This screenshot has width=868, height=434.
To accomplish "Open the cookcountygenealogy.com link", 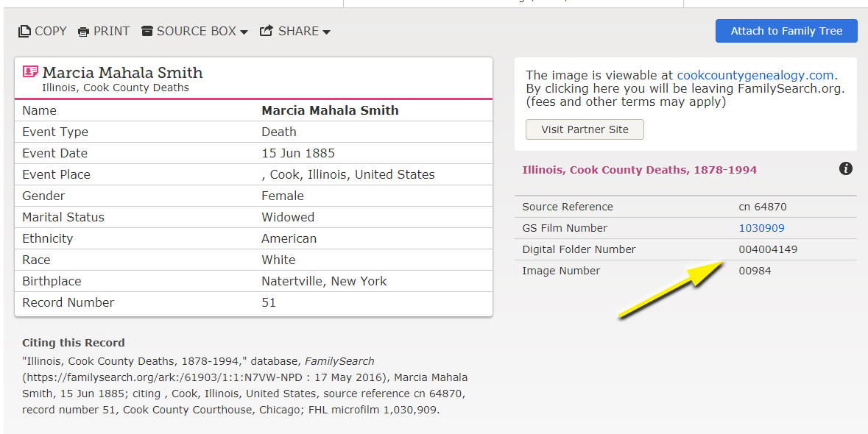I will [x=755, y=75].
